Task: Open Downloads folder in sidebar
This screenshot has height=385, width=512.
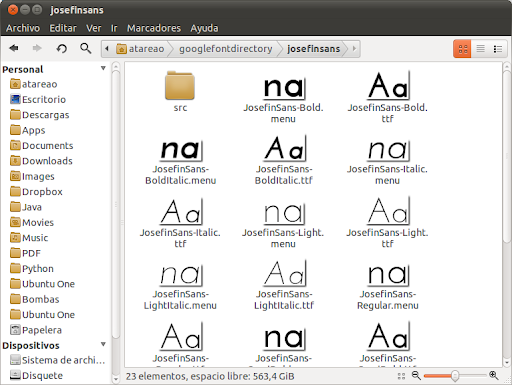Action: (41, 161)
